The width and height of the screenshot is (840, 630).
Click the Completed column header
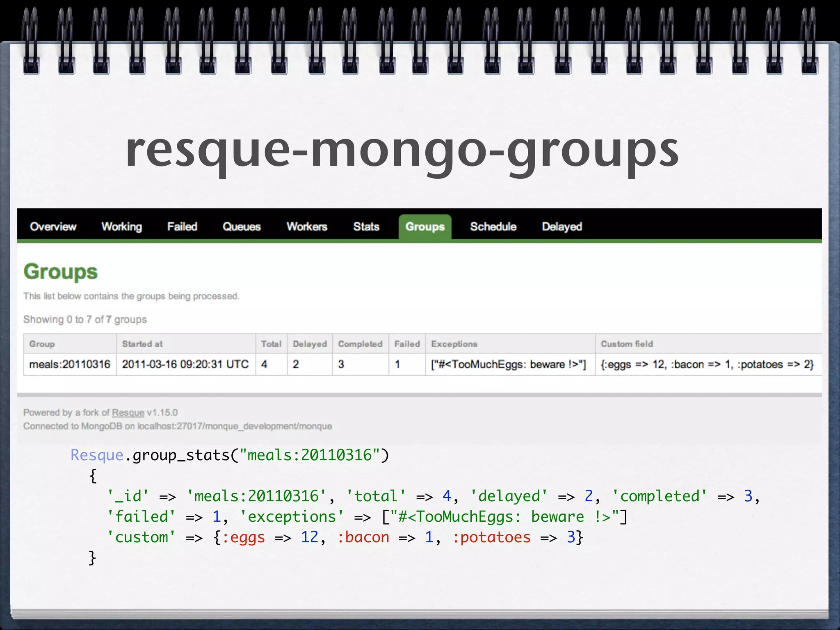click(x=361, y=344)
